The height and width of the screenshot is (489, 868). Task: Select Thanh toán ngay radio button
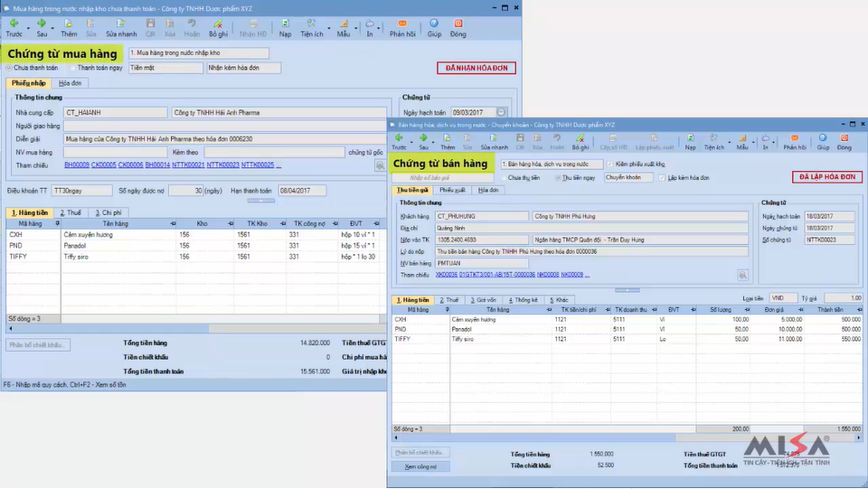[72, 68]
